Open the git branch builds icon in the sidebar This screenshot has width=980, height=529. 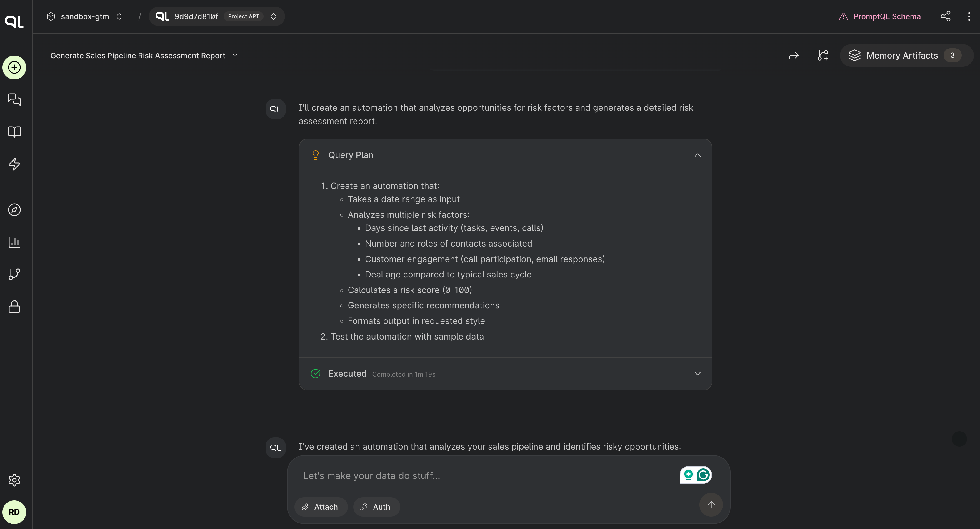click(14, 274)
